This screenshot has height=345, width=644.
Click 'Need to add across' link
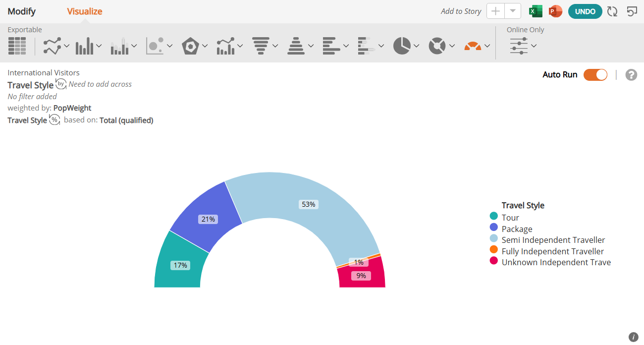coord(100,84)
